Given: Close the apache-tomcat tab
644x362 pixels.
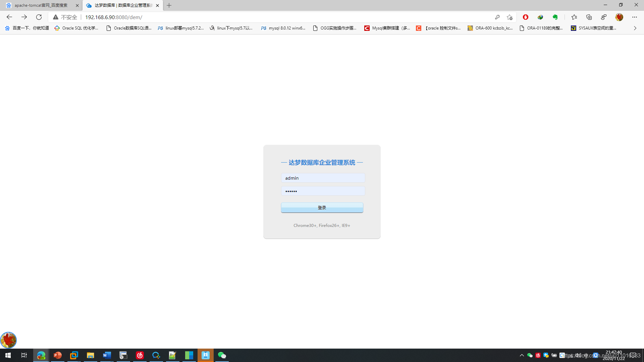Looking at the screenshot, I should [77, 5].
